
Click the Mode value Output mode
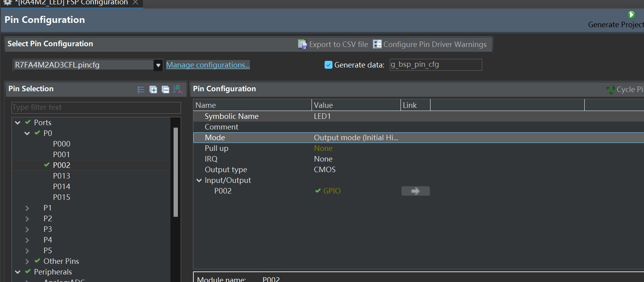coord(356,138)
